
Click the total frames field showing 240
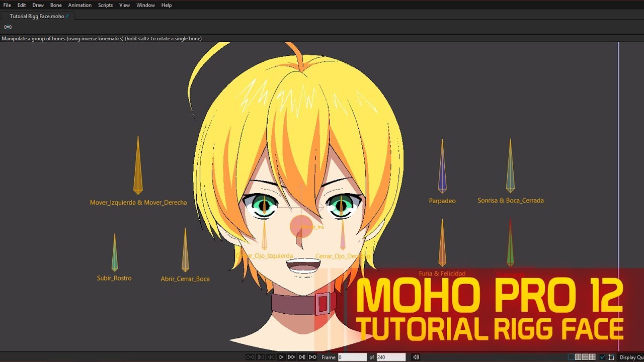pos(391,357)
